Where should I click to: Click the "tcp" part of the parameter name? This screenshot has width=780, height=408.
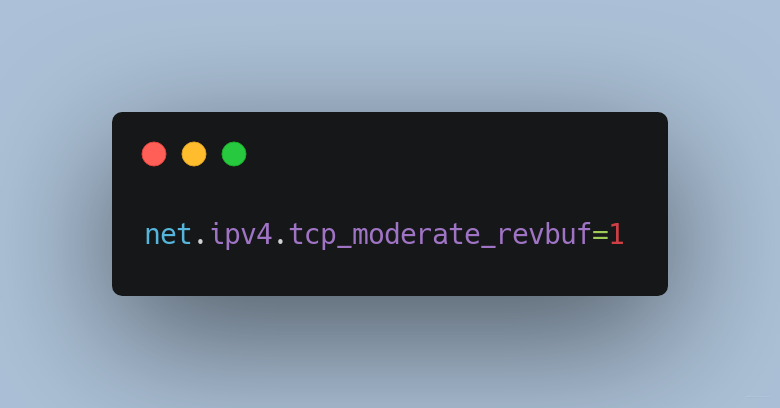pos(312,234)
